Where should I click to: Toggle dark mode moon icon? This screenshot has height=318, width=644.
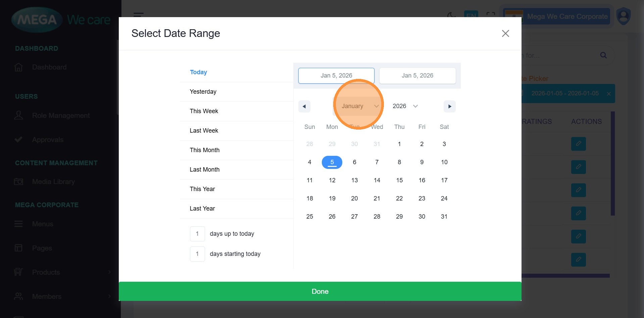tap(451, 15)
